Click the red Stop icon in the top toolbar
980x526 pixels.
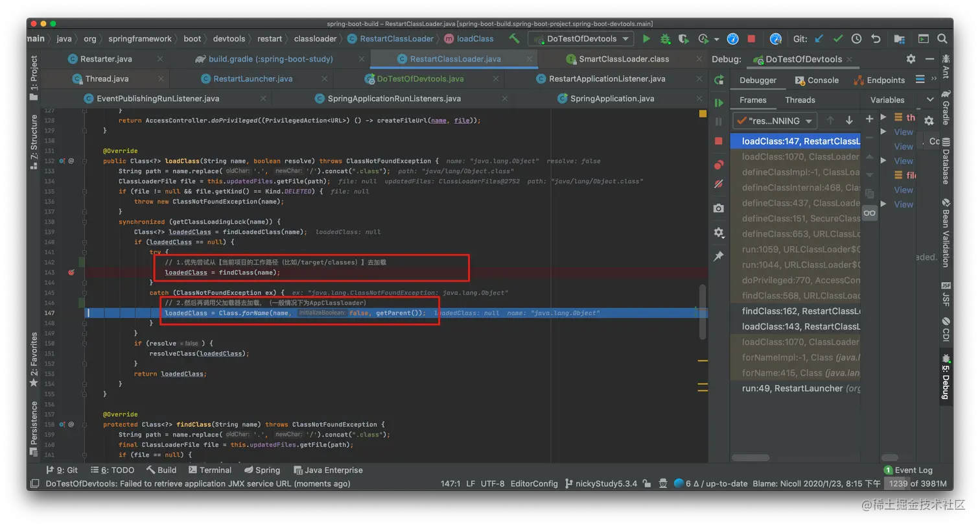tap(751, 38)
